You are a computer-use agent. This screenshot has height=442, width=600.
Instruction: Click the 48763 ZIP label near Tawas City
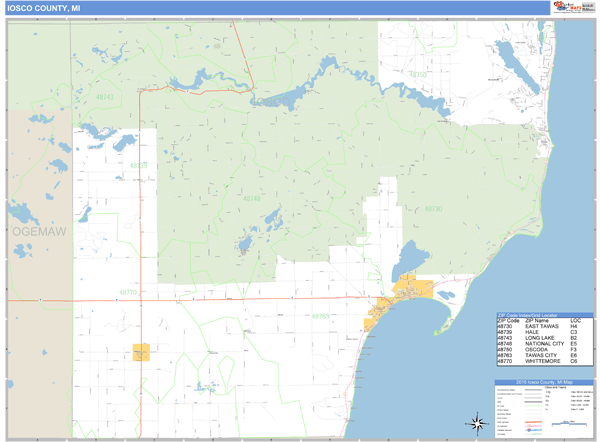coord(320,315)
